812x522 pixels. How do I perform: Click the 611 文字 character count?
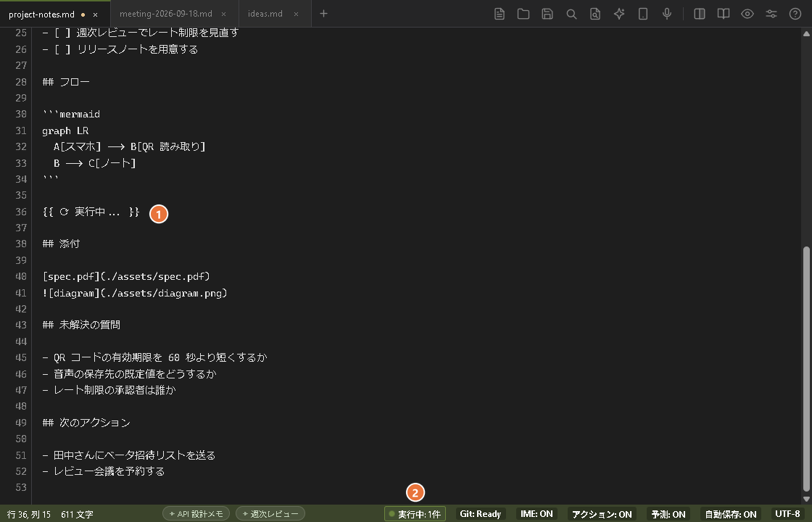pyautogui.click(x=77, y=514)
